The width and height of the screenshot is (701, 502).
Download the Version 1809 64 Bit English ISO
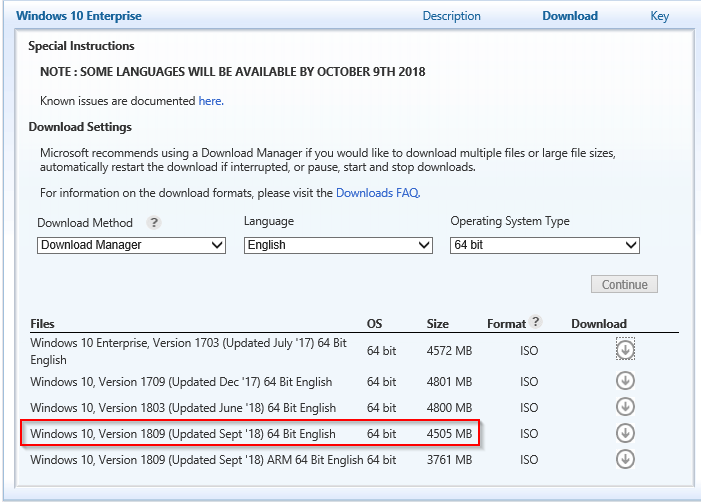click(x=625, y=433)
